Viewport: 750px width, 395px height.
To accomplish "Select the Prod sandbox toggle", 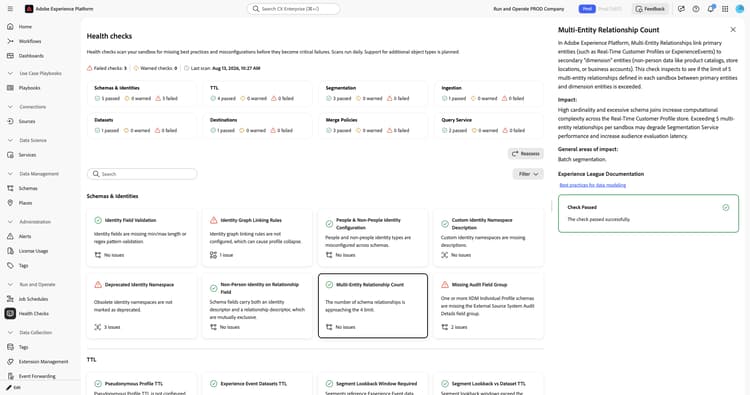I will pos(587,9).
